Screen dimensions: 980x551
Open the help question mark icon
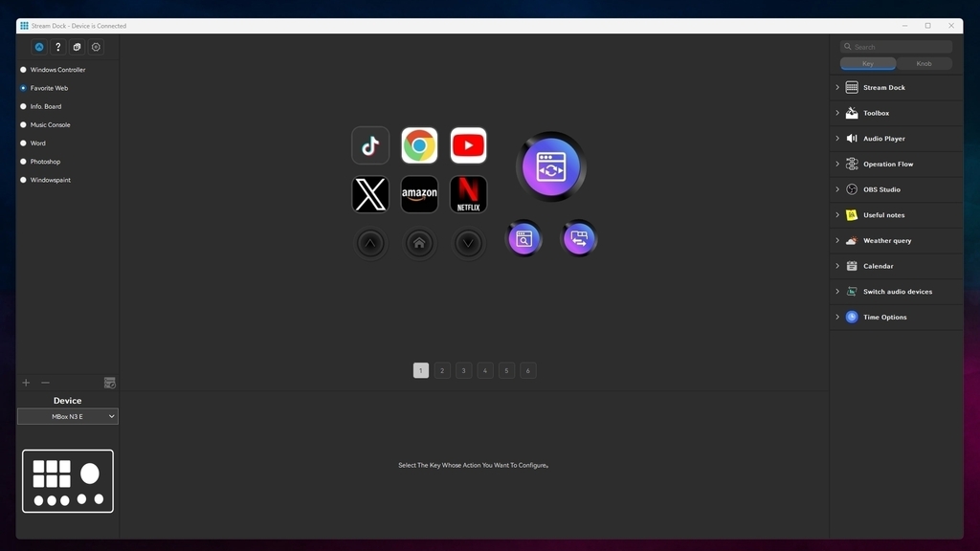pyautogui.click(x=58, y=47)
